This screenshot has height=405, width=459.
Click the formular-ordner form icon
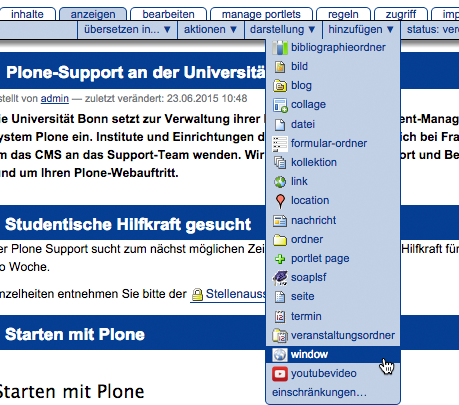[x=280, y=144]
